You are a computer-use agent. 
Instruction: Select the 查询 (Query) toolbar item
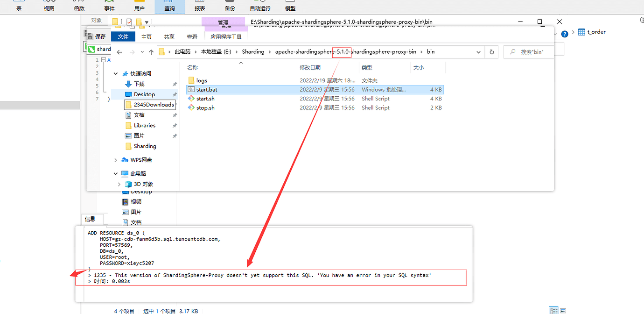pos(169,7)
